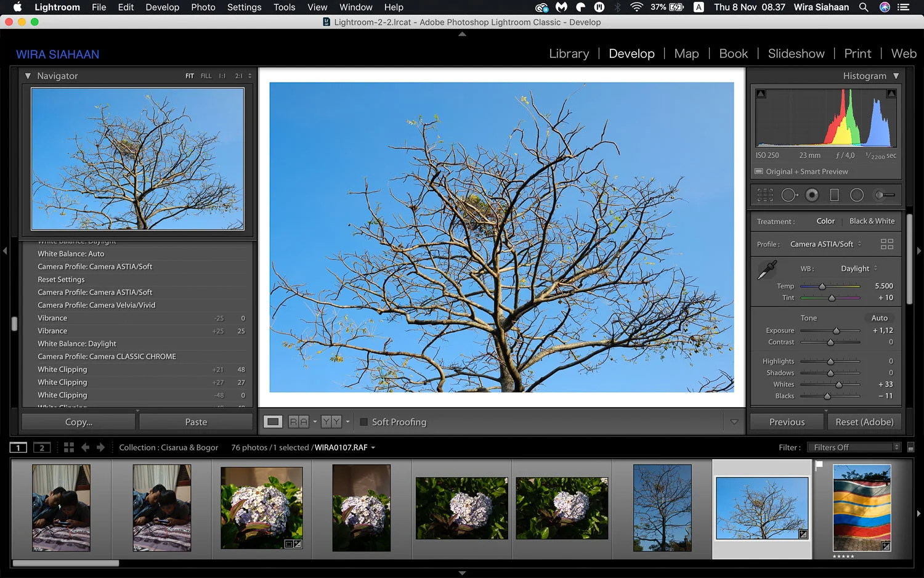Go forward to next photo arrow

click(100, 447)
